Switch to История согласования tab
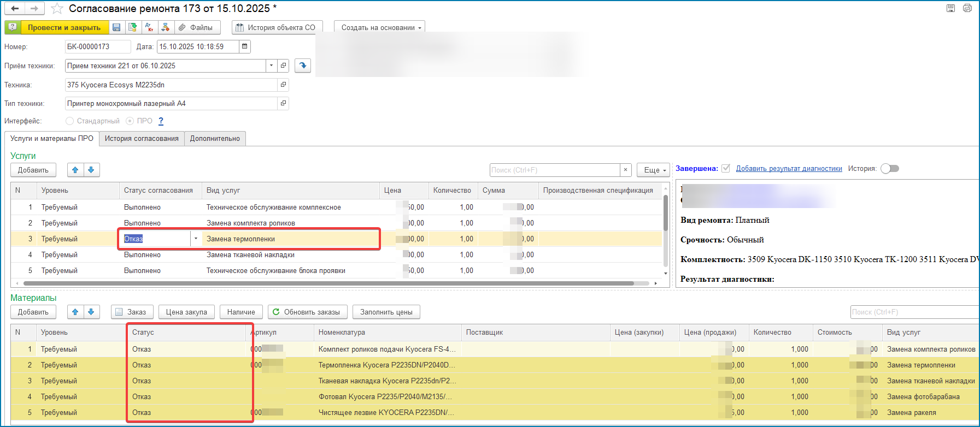The image size is (980, 427). point(142,139)
